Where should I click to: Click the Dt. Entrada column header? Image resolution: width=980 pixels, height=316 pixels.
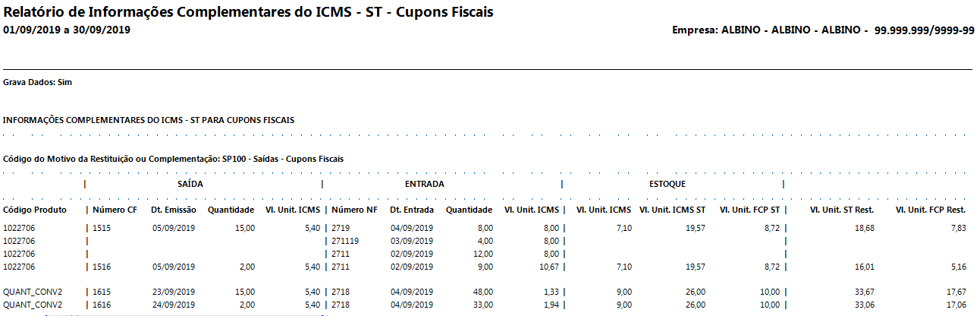point(411,210)
